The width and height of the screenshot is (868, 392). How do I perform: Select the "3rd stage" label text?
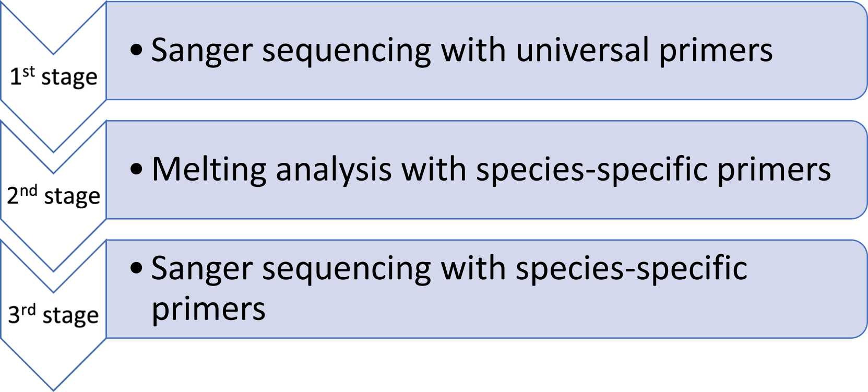pos(54,315)
